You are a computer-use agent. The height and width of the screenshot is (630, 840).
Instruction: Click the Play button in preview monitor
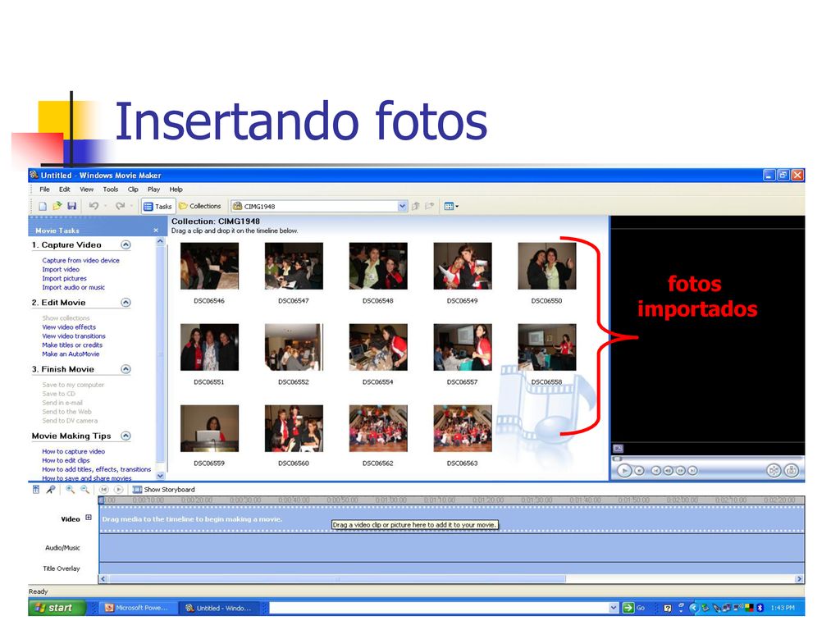pyautogui.click(x=624, y=471)
